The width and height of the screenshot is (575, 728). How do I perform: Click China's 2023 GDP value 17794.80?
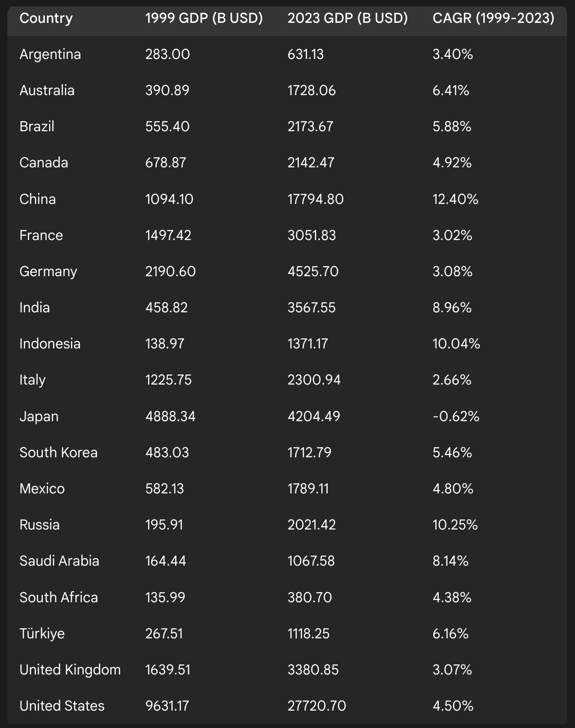(x=315, y=199)
